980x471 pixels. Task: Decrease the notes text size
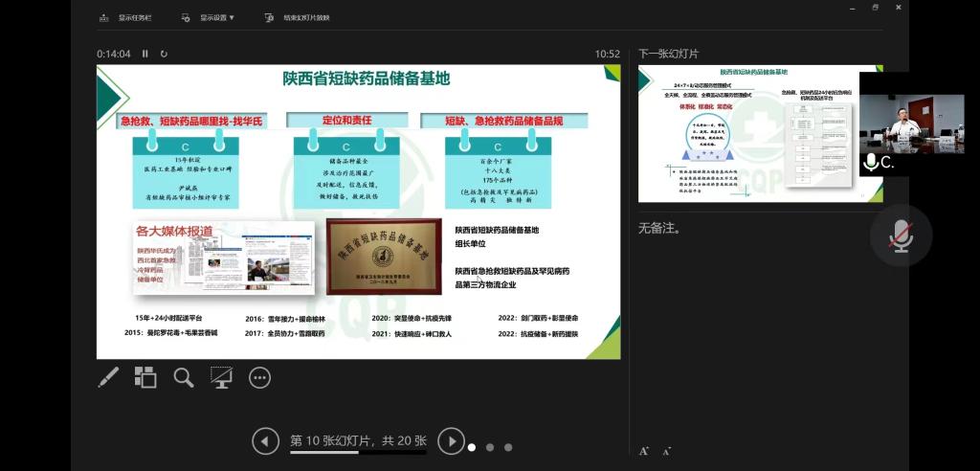[666, 451]
